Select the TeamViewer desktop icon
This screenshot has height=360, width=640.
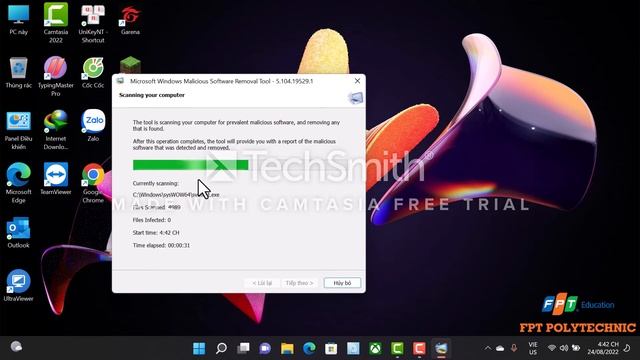pos(56,178)
